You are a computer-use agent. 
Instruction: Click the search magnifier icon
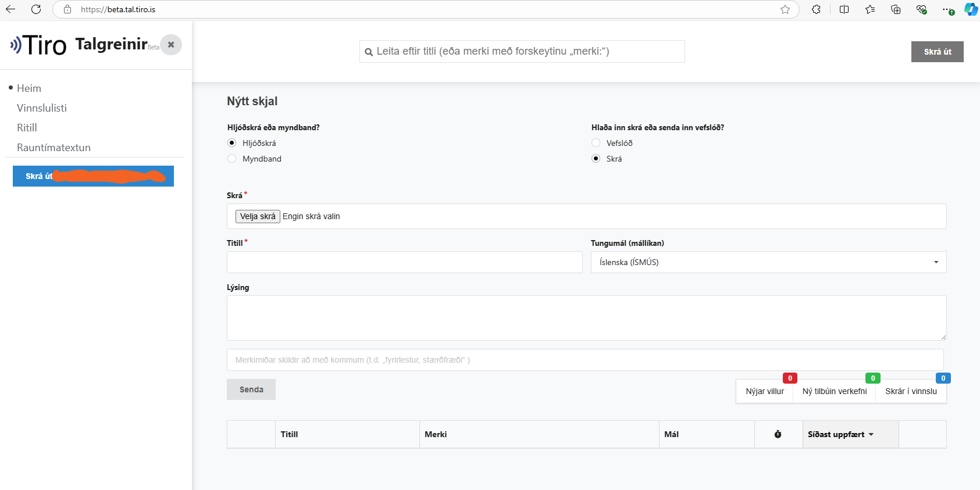[x=369, y=52]
